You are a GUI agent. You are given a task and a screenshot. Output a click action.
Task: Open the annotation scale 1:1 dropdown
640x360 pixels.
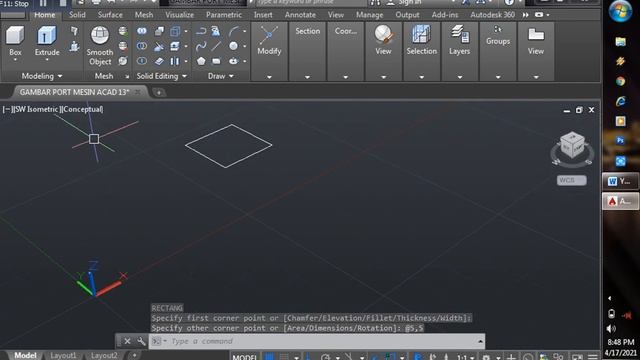[x=465, y=357]
